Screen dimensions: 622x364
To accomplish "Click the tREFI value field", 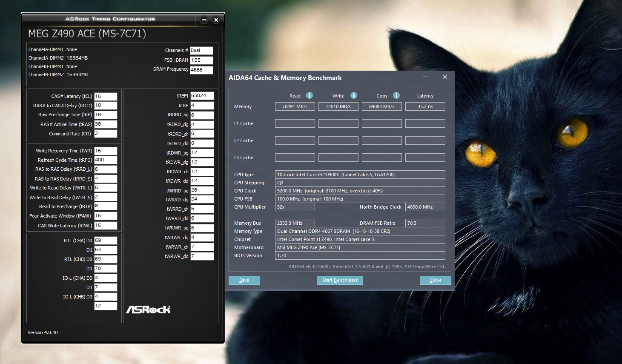I will pos(202,96).
